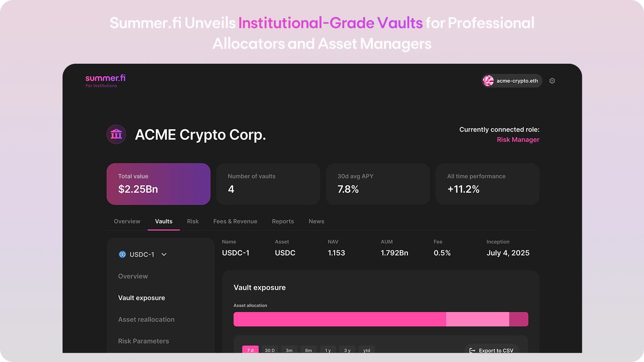
Task: Select the Total value $2.25Bn card
Action: 158,184
